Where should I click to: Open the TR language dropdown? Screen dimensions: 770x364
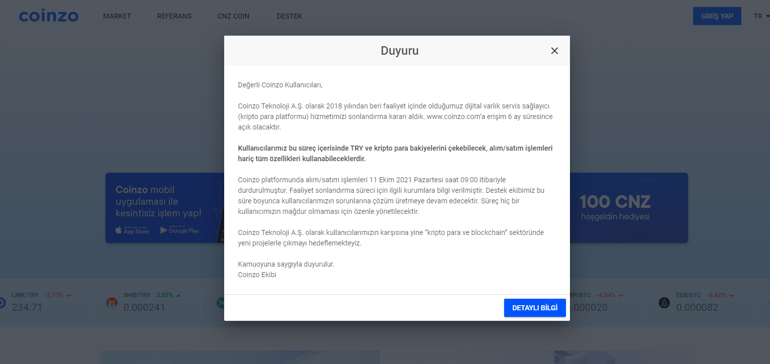coord(761,16)
